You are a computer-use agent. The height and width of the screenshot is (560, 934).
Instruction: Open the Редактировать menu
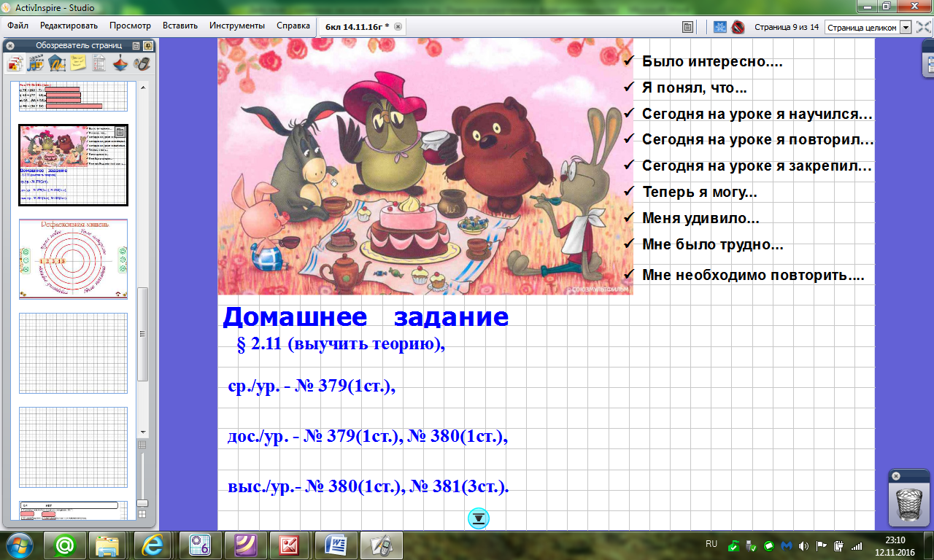(69, 26)
